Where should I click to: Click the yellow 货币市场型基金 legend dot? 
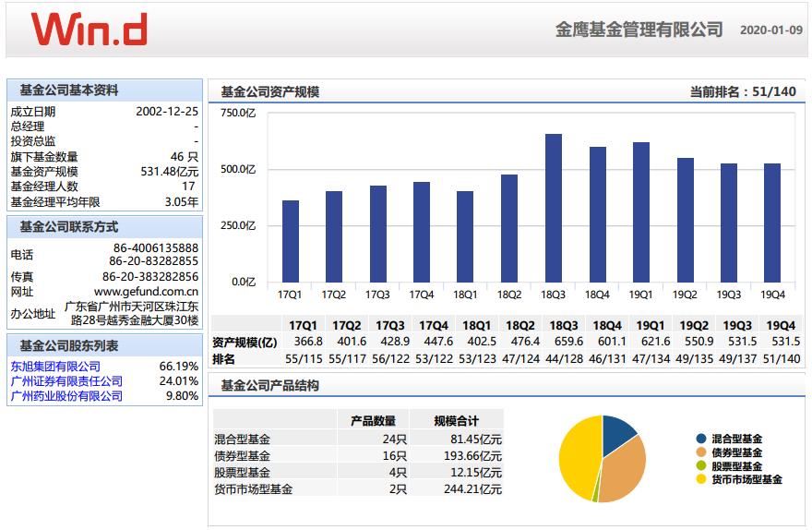[x=701, y=479]
